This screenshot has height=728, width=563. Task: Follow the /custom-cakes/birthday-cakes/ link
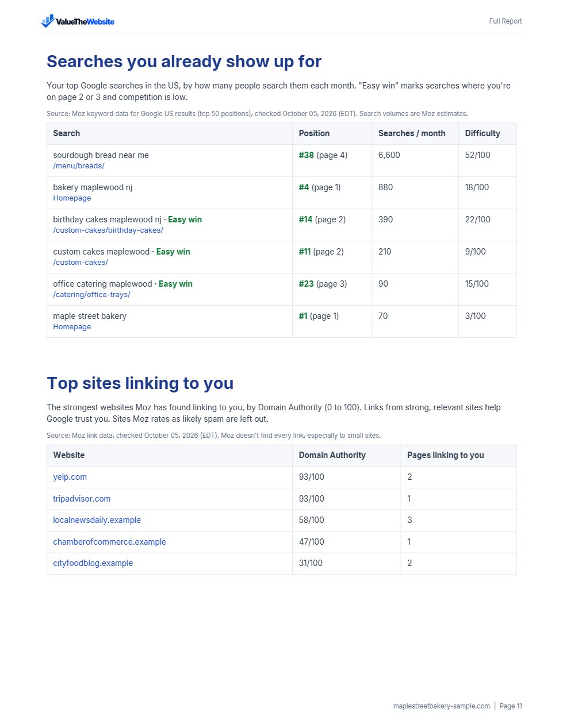[108, 230]
